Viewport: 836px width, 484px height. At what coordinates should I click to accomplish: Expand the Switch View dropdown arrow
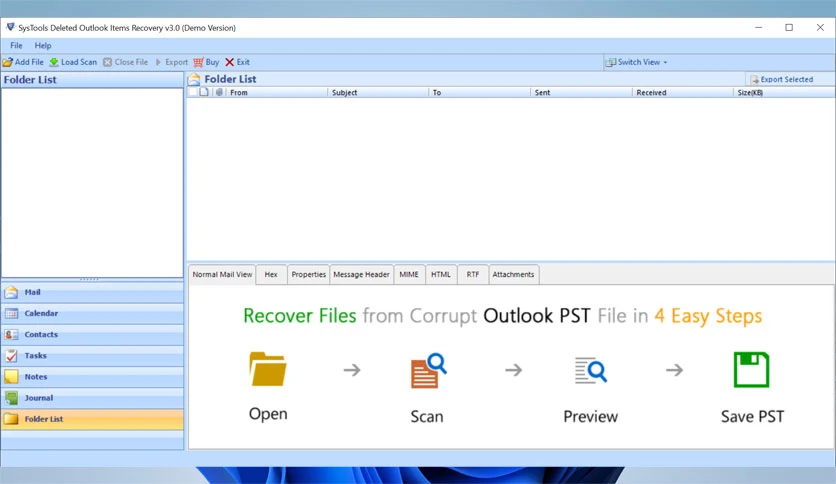[665, 62]
